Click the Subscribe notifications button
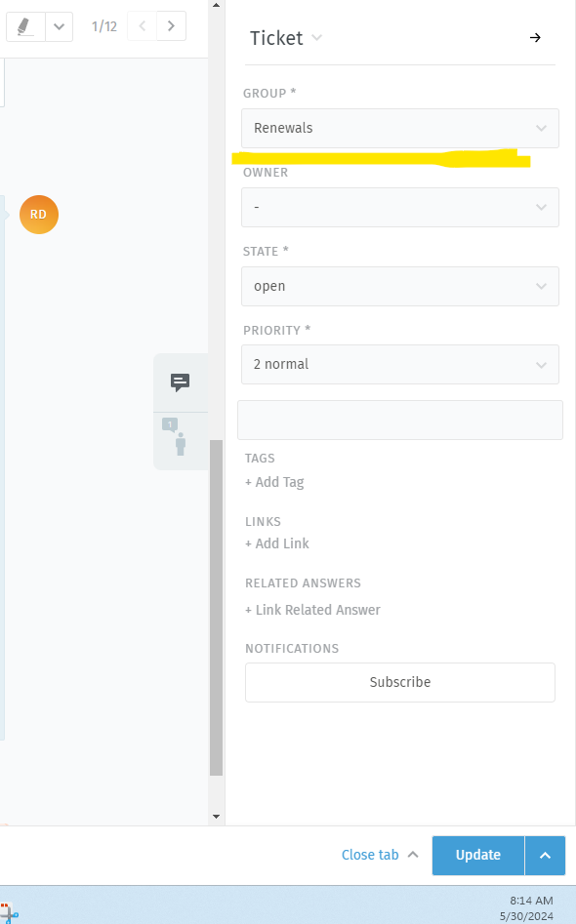The width and height of the screenshot is (576, 924). [x=399, y=682]
